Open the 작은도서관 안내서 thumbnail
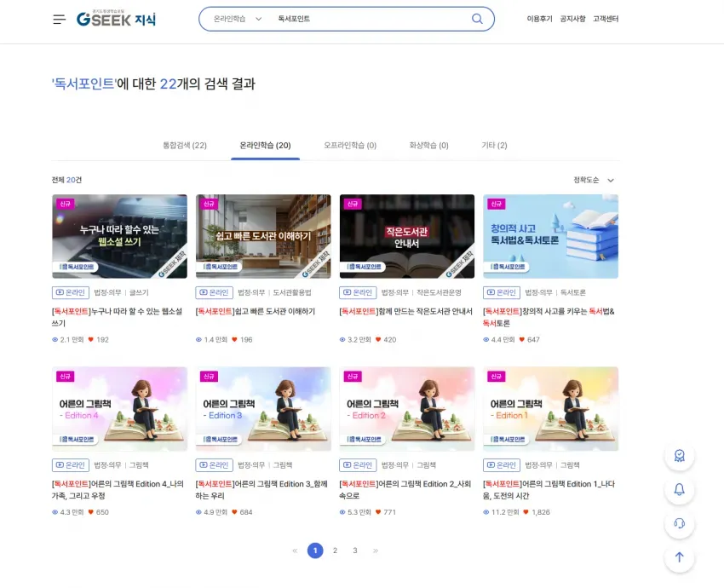Screen dimensions: 724x588 pos(407,237)
